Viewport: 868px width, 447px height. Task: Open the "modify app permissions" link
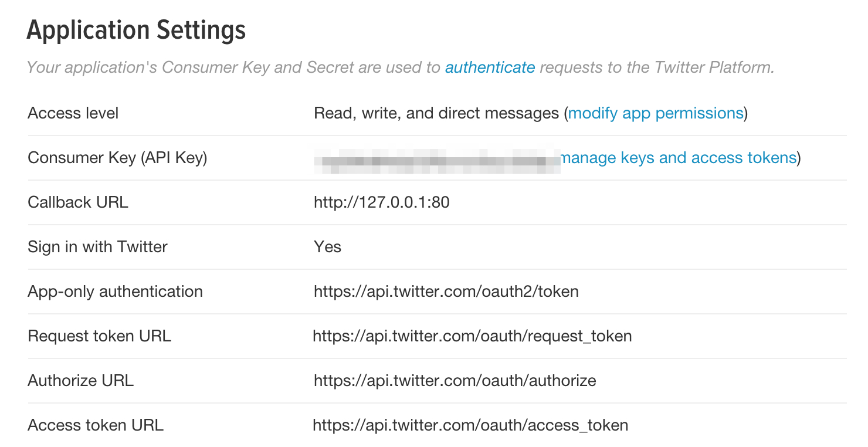[656, 113]
